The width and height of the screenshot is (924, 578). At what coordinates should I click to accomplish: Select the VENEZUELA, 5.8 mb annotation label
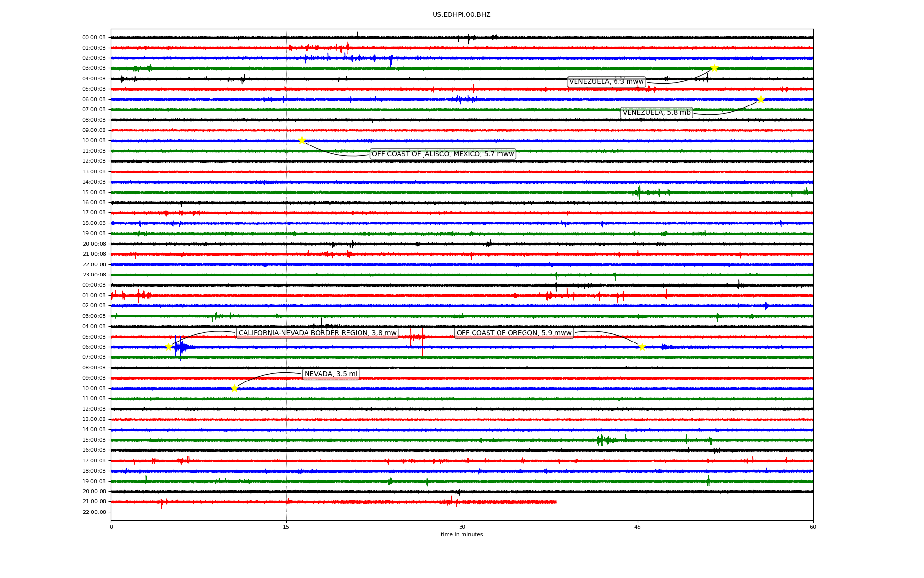(x=656, y=113)
